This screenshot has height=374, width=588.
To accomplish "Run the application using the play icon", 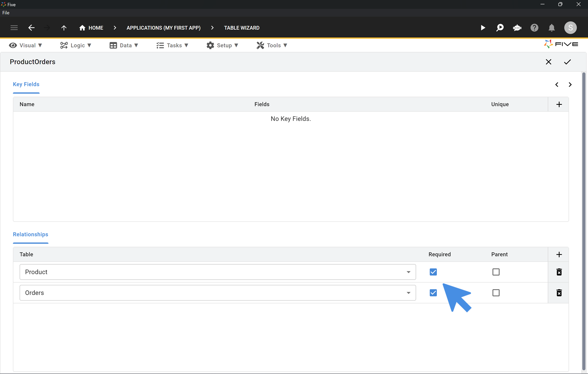I will (x=483, y=28).
